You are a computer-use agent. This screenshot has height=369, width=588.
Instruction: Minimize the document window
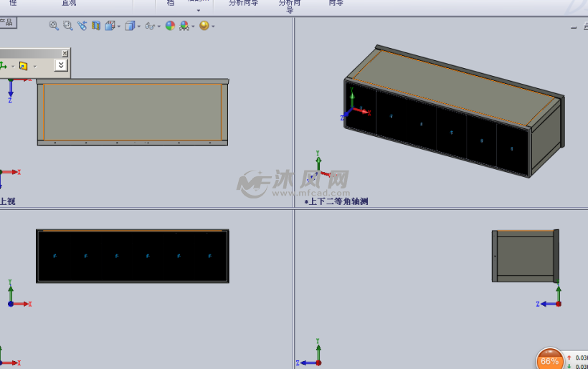(x=574, y=27)
